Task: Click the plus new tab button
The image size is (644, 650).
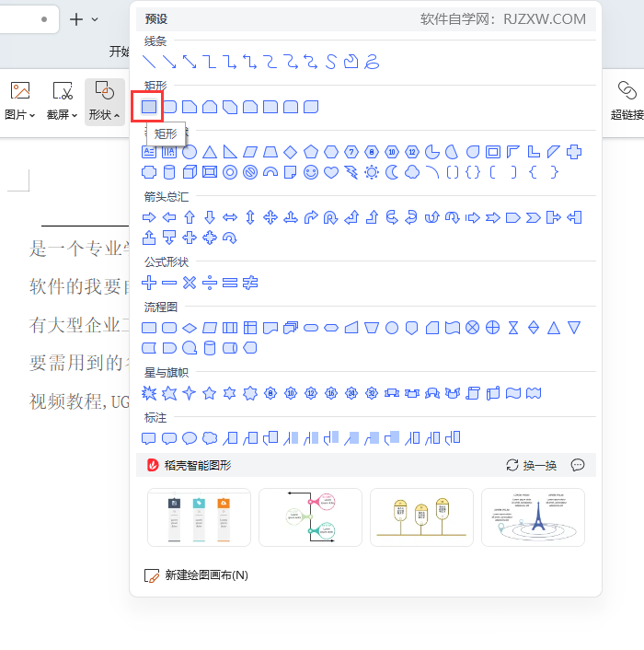Action: coord(76,19)
